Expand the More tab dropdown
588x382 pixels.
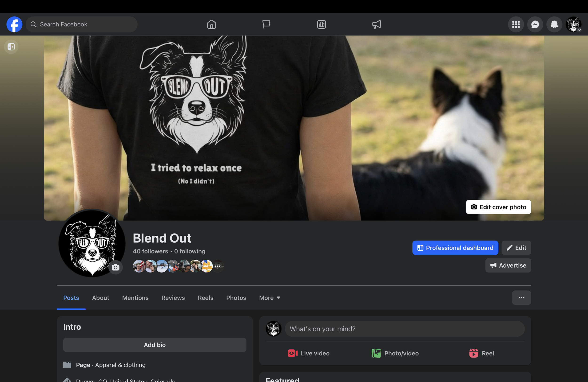pyautogui.click(x=270, y=298)
